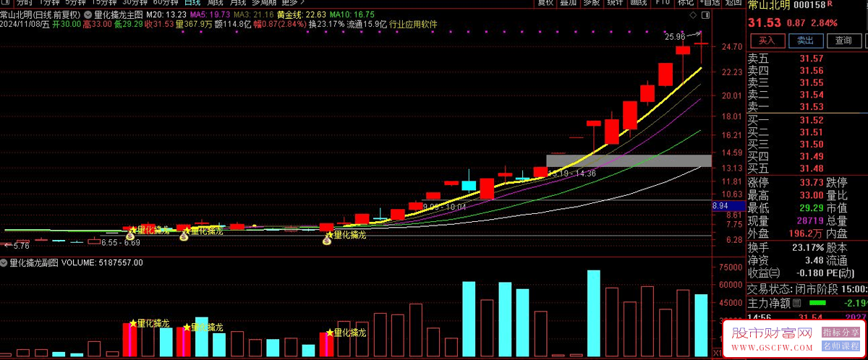This screenshot has width=868, height=360.
Task: Click the last cyan volume bar
Action: coord(701,325)
